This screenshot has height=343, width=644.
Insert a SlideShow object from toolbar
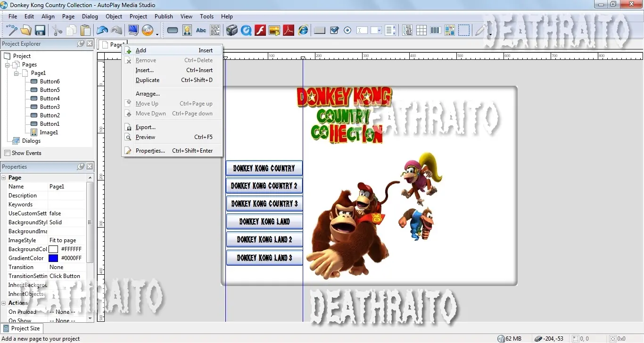click(274, 31)
